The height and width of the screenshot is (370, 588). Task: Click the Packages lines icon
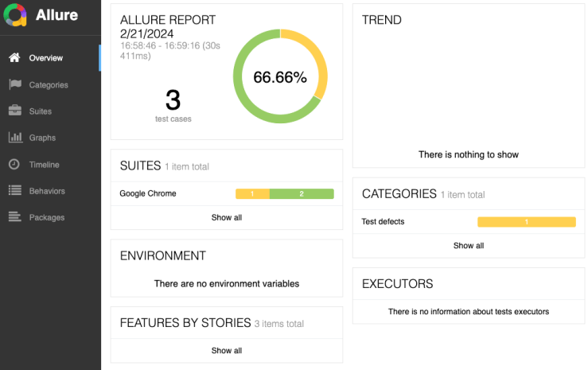pos(14,217)
